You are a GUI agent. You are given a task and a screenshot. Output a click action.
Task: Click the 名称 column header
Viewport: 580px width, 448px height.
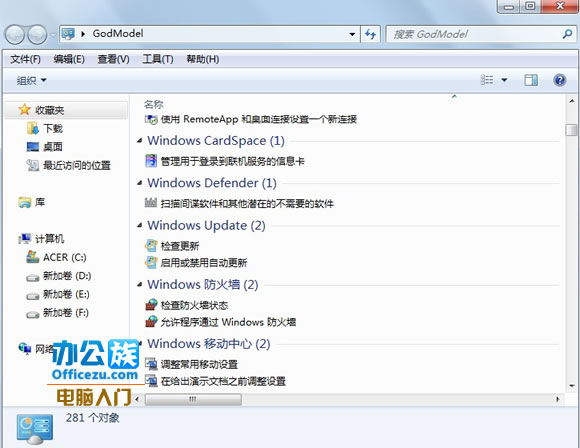[154, 104]
